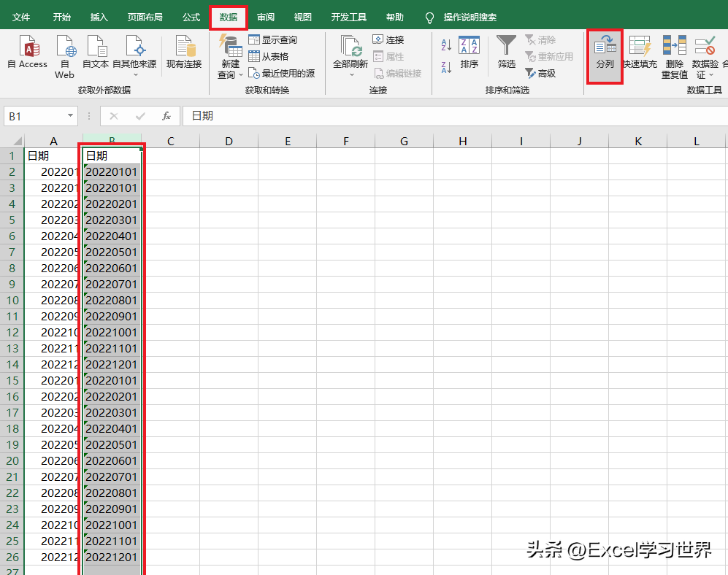
Task: Click cell B12 with 20221001
Action: tap(112, 333)
